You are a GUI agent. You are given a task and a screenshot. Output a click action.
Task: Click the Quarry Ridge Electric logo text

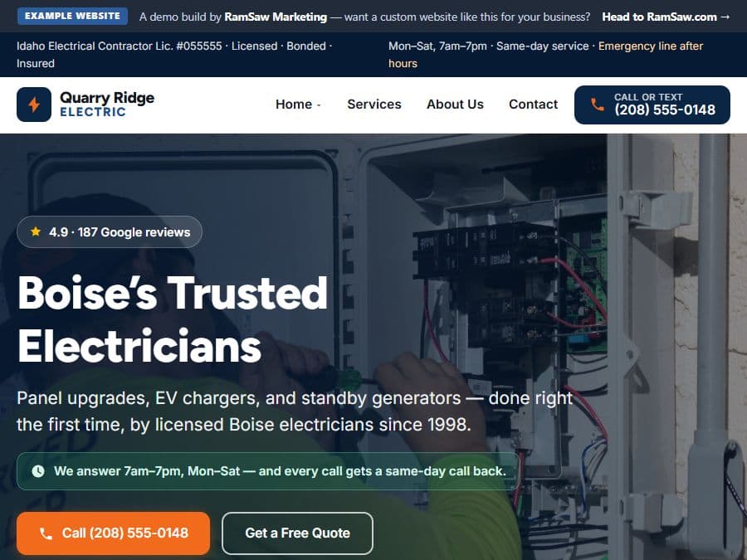(x=107, y=105)
